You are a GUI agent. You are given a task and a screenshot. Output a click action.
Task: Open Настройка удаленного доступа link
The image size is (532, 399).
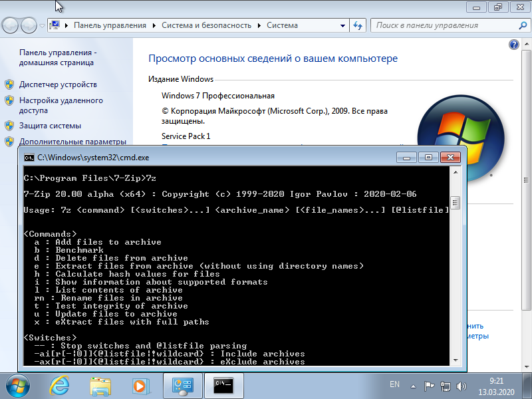pyautogui.click(x=61, y=105)
